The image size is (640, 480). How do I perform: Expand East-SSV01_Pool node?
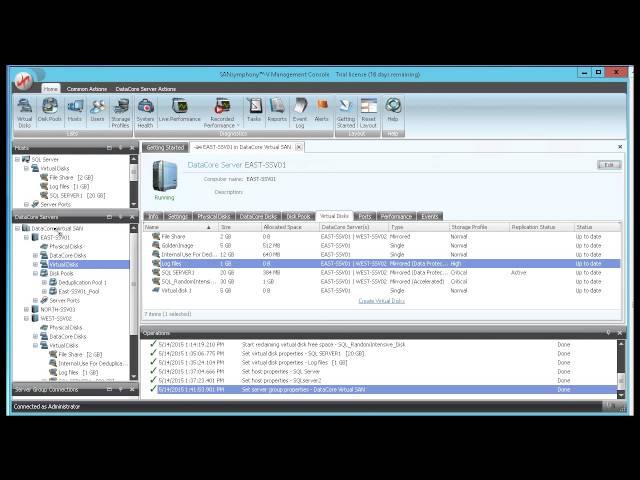click(x=44, y=291)
